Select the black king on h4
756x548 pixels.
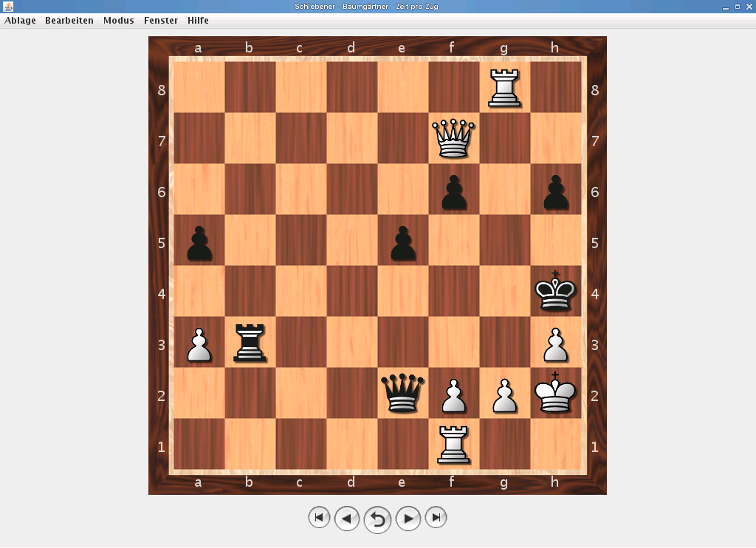[555, 292]
